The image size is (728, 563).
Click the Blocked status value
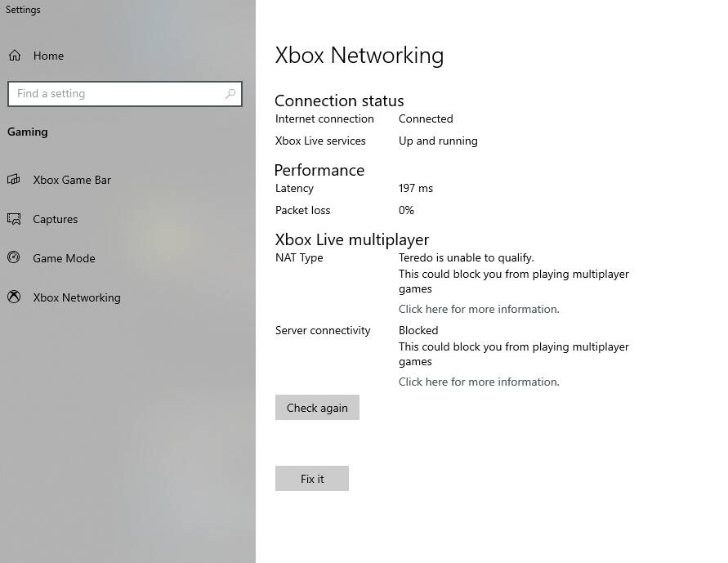418,330
